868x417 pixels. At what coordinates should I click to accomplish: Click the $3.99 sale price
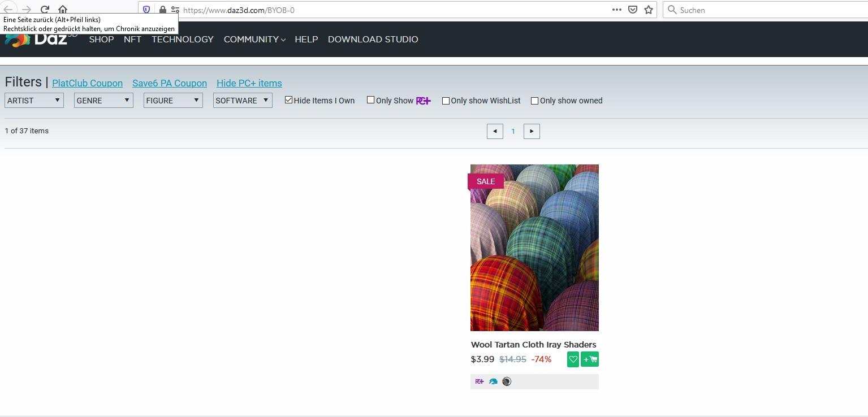(483, 359)
